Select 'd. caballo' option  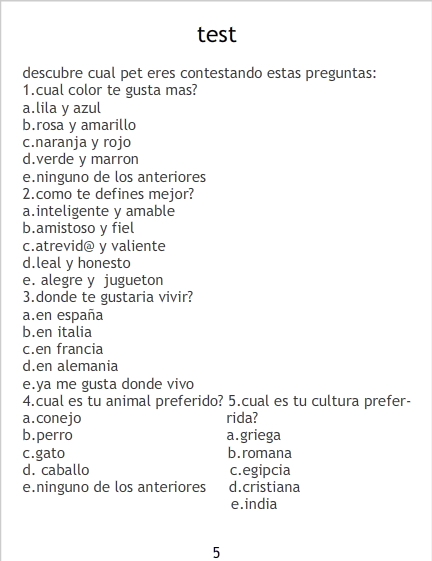tap(56, 470)
